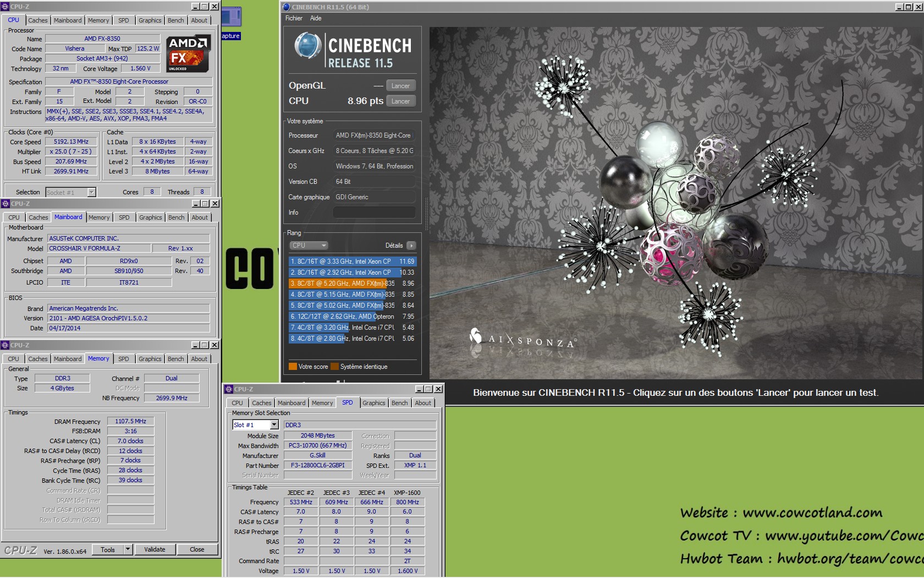Select the SPD tab in the Motherboard CPU-Z window
Image resolution: width=924 pixels, height=578 pixels.
point(124,217)
